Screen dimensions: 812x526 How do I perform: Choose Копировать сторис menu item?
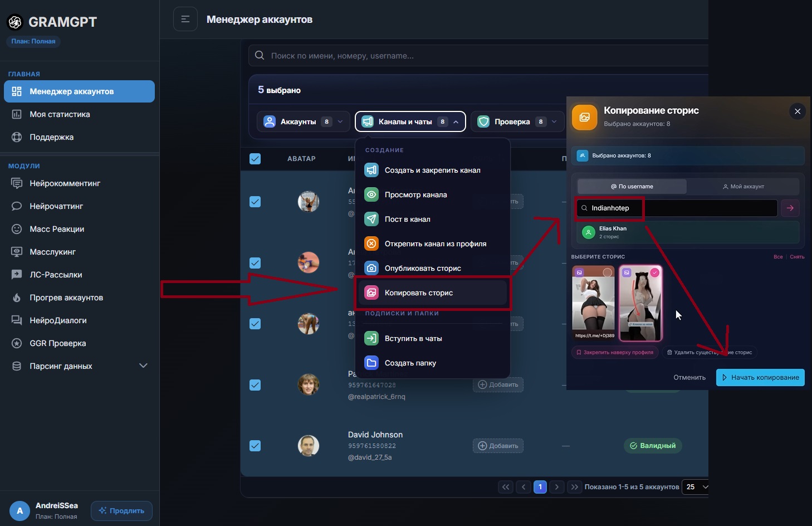(433, 293)
